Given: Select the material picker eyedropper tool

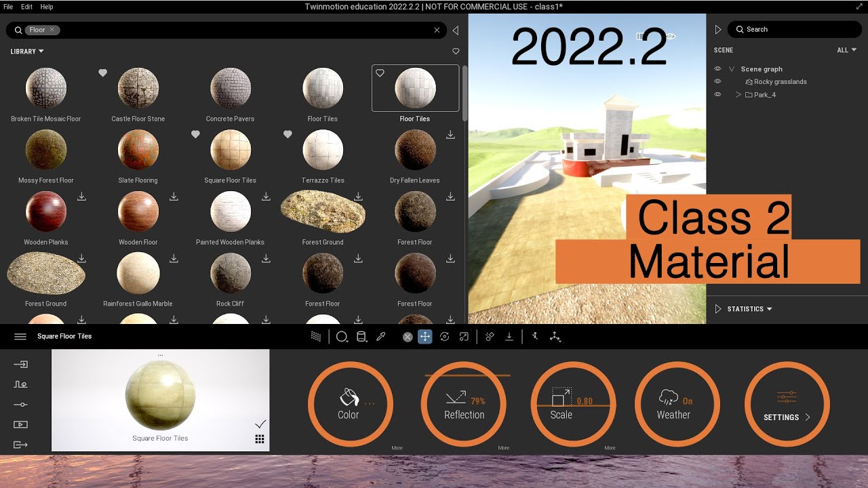Looking at the screenshot, I should [381, 337].
